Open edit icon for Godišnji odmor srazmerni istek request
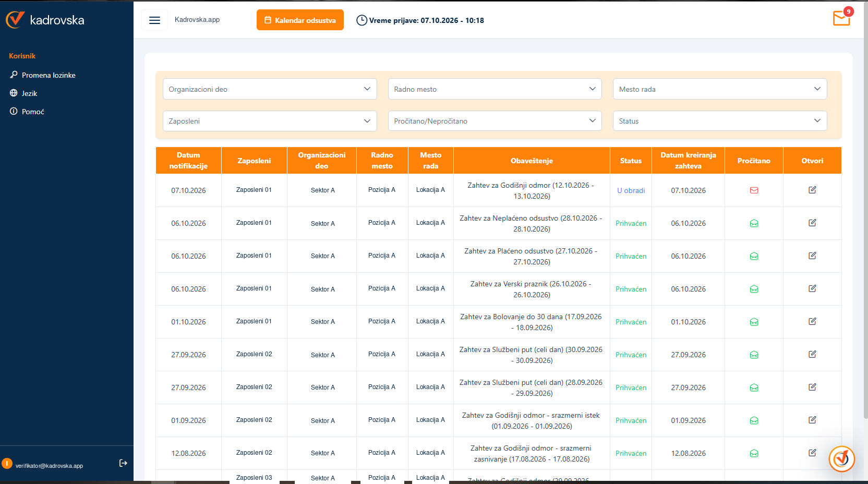The image size is (868, 484). pos(812,420)
